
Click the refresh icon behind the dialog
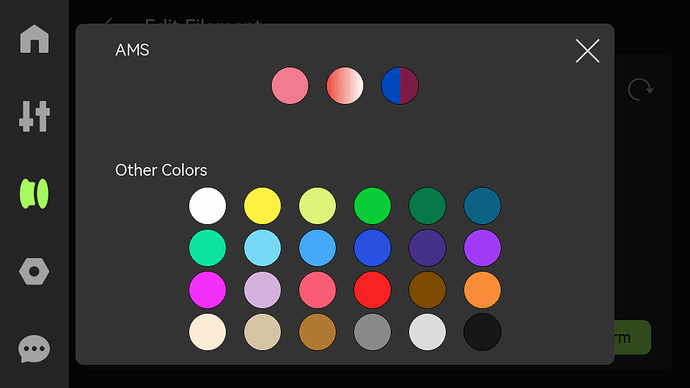coord(640,89)
